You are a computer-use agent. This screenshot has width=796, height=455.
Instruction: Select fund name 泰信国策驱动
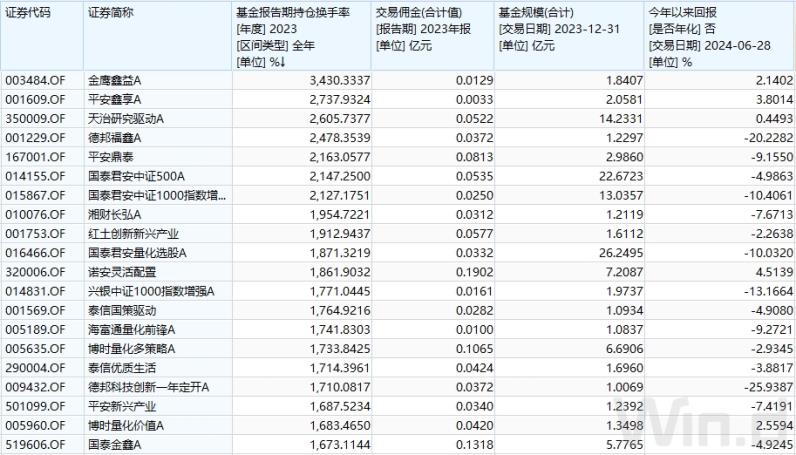(x=122, y=310)
